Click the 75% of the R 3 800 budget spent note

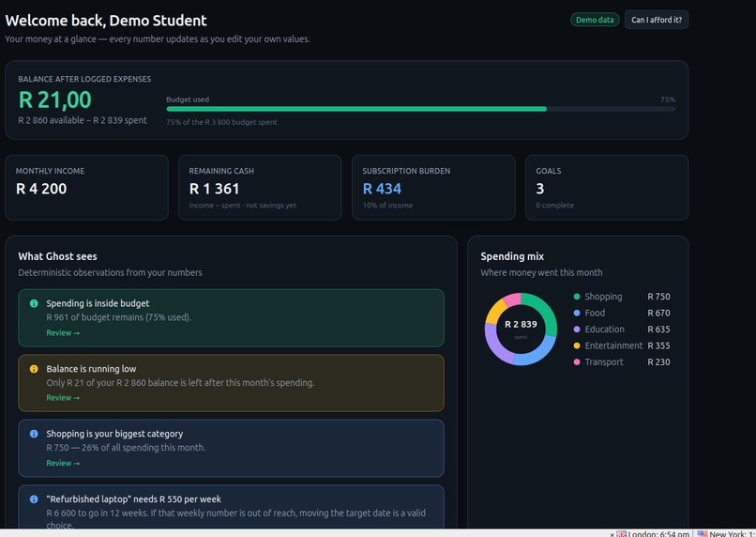221,122
